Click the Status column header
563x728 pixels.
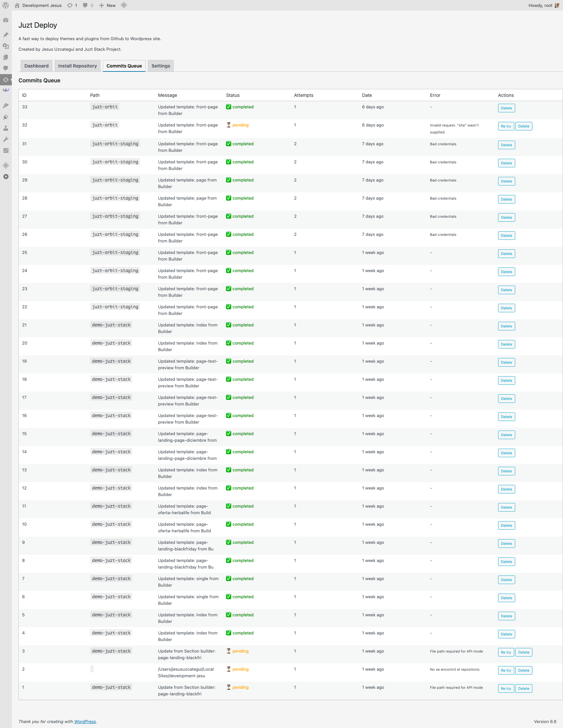(x=233, y=95)
